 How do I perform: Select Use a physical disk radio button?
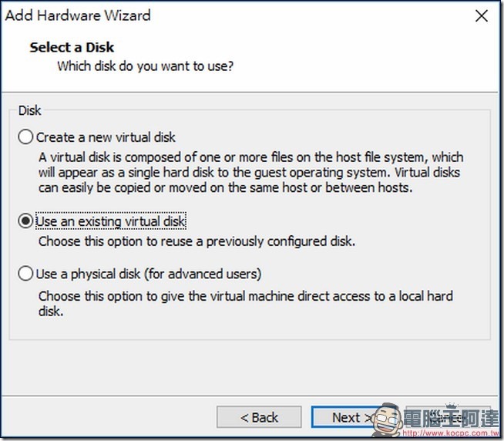tap(25, 274)
